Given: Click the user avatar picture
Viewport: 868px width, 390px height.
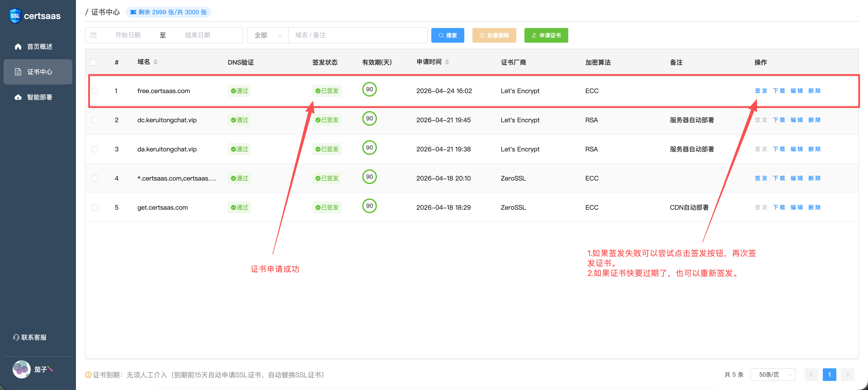Looking at the screenshot, I should pyautogui.click(x=21, y=369).
